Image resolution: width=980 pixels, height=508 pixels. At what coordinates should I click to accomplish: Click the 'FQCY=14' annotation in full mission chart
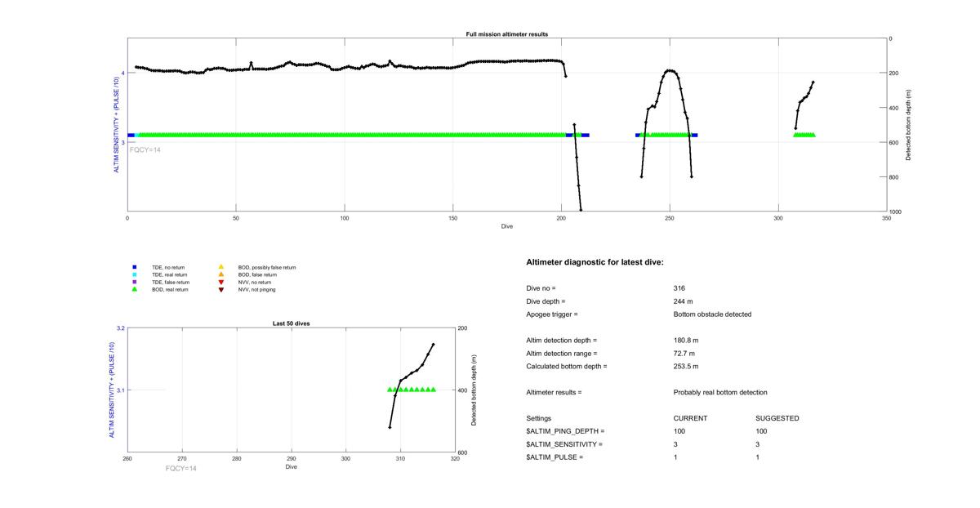[x=145, y=150]
